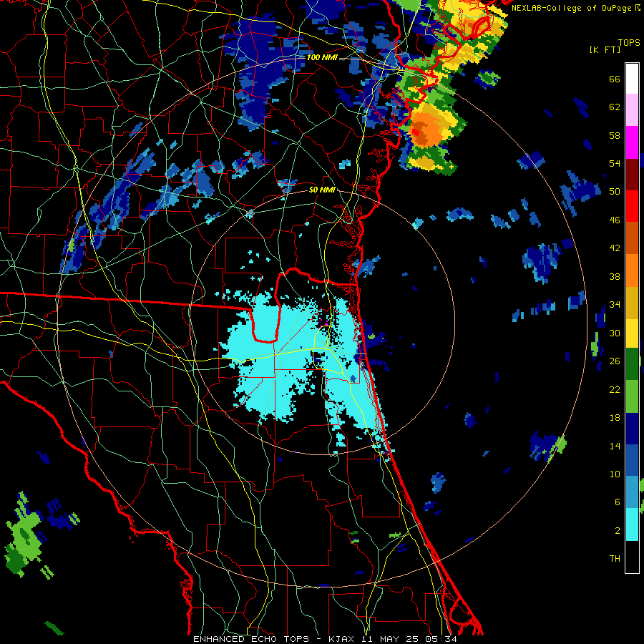Click the cyan 2 kft legend swatch

[x=632, y=525]
